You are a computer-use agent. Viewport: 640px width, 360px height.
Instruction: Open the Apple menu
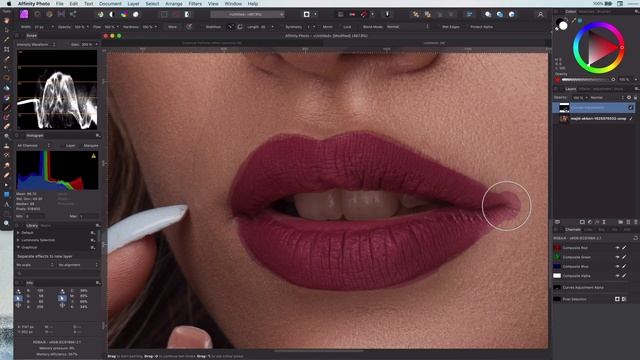[9, 4]
